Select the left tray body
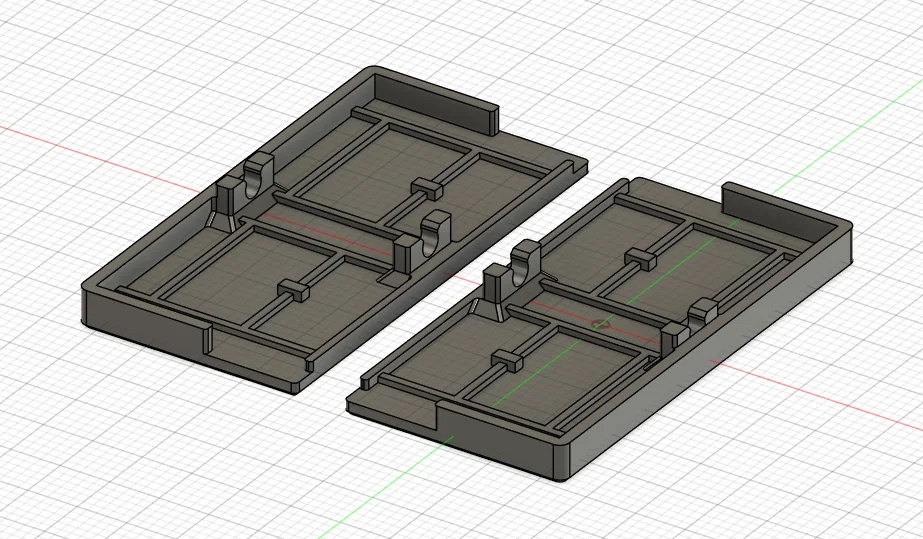923x539 pixels. coord(334,229)
